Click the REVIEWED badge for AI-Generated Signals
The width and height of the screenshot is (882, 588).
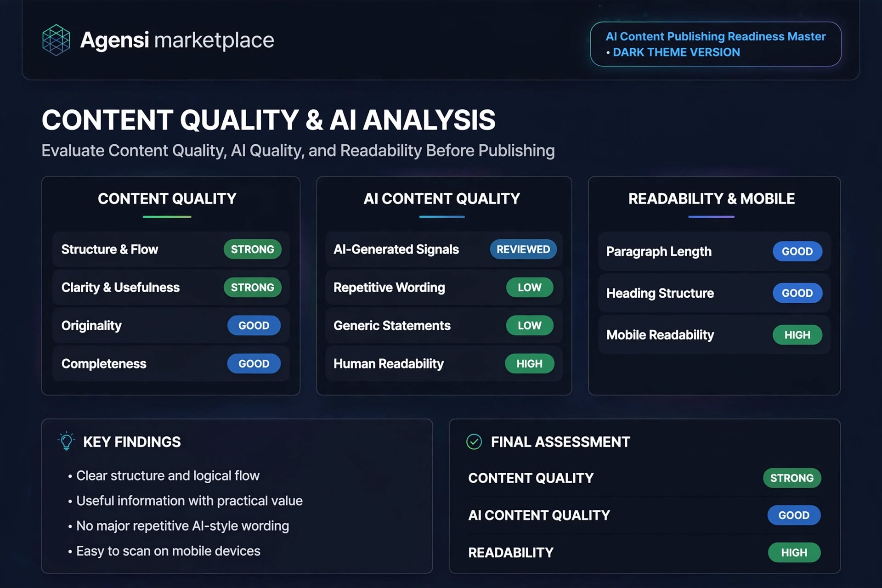click(x=523, y=249)
